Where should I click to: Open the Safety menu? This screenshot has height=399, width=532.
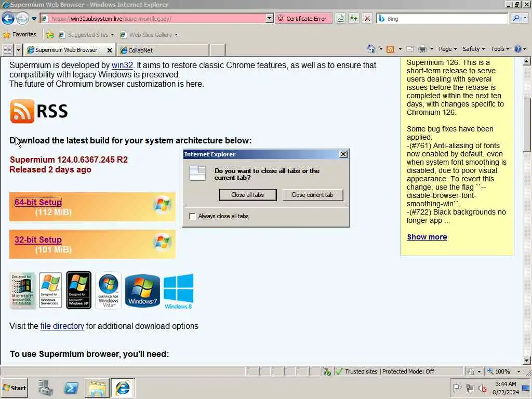[x=474, y=49]
